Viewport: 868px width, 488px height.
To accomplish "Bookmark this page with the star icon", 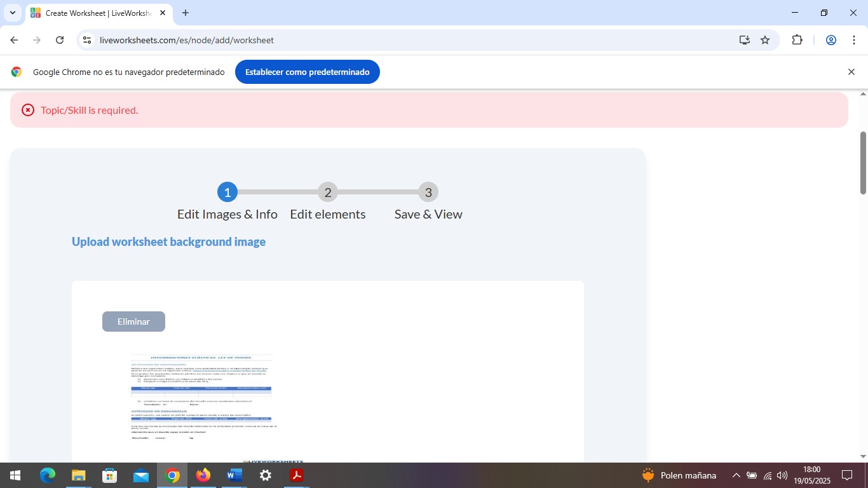I will [765, 40].
